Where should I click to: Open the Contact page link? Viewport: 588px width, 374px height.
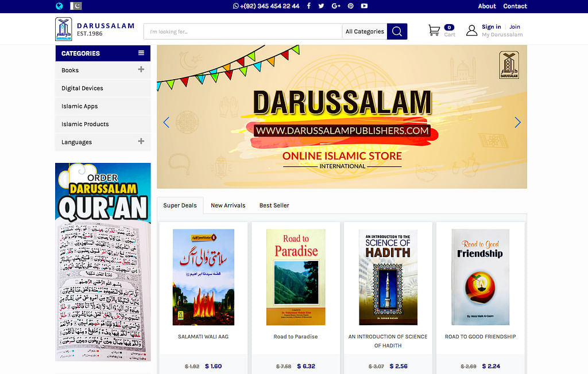515,6
